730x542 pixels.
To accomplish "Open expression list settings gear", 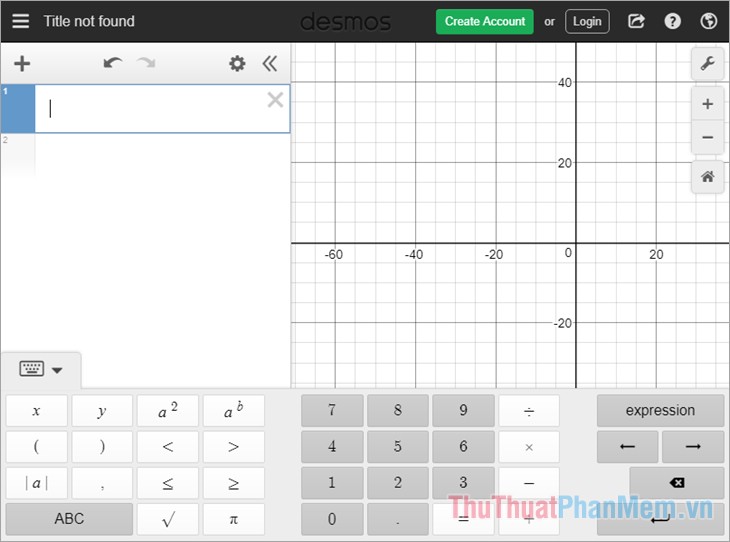I will (x=237, y=64).
